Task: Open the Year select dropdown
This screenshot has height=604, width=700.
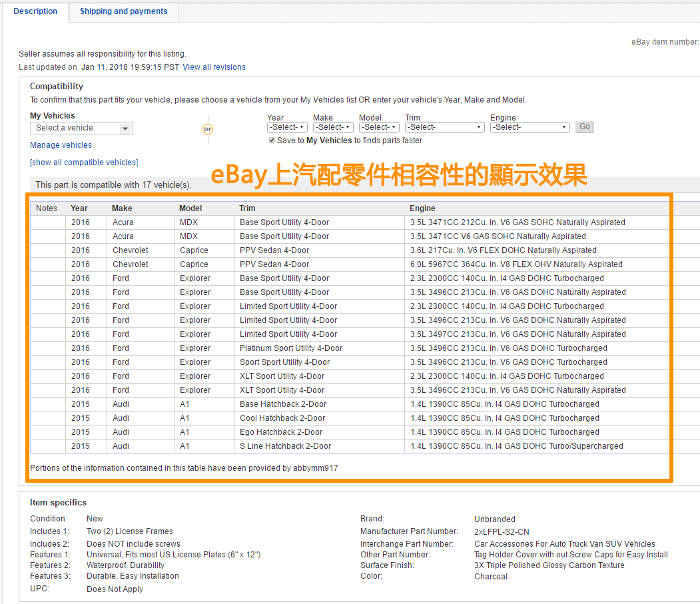Action: [x=287, y=127]
